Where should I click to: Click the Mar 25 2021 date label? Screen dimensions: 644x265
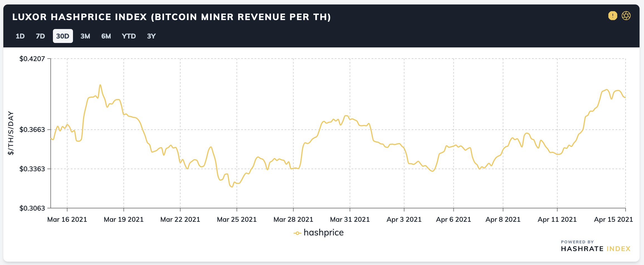click(237, 220)
